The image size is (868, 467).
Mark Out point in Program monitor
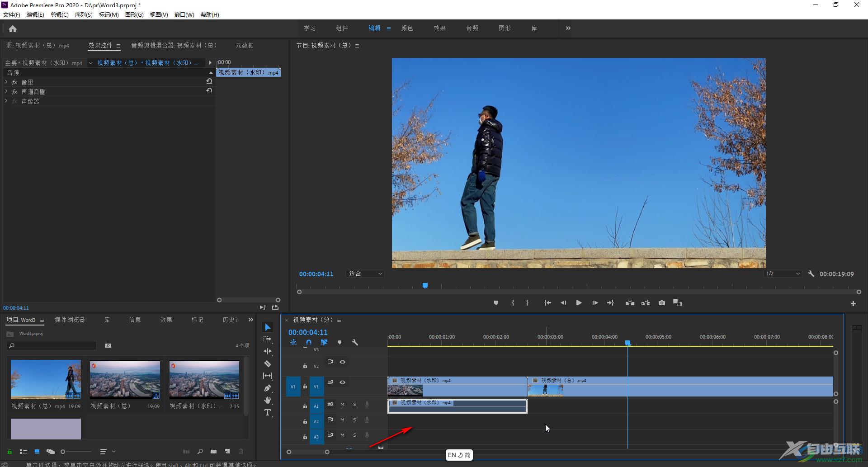[x=527, y=303]
